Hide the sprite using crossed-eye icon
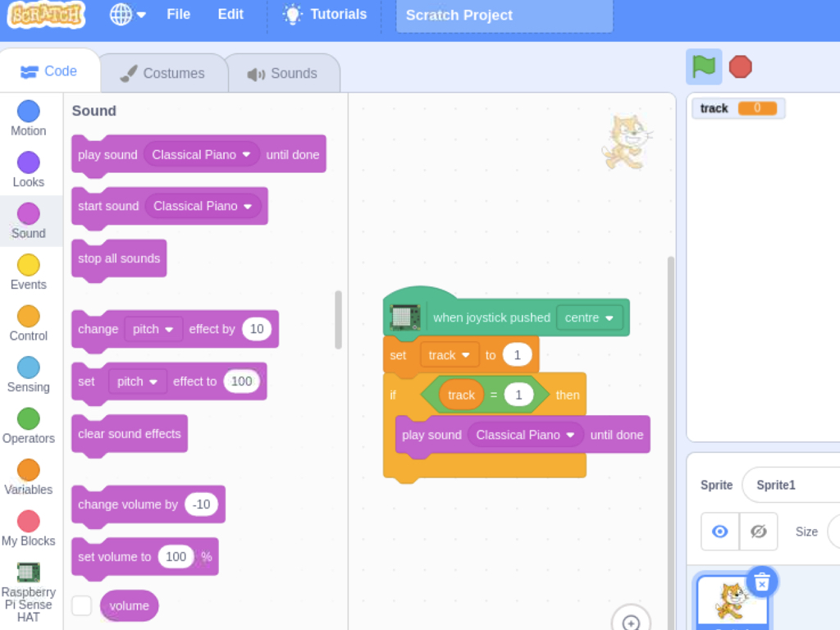 [759, 532]
